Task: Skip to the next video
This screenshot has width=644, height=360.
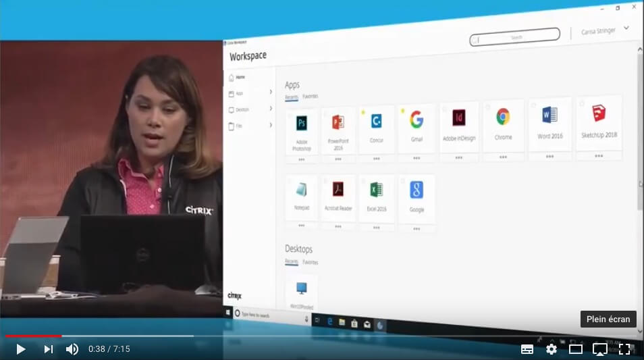Action: [x=49, y=349]
